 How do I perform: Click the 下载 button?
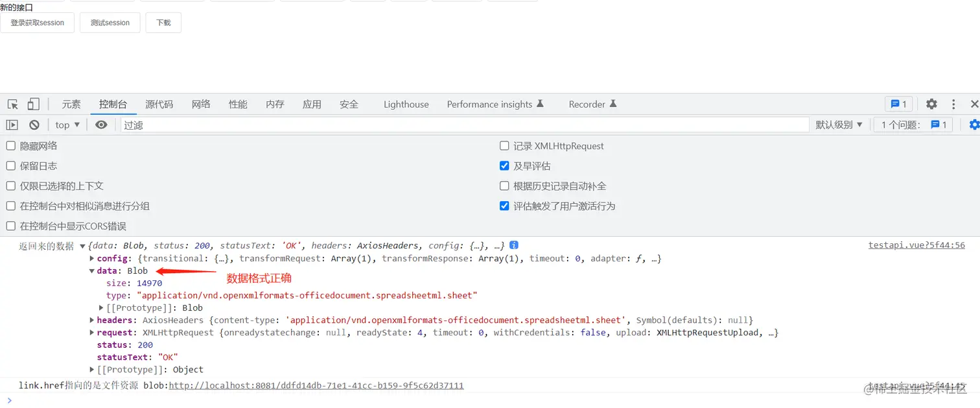(163, 23)
